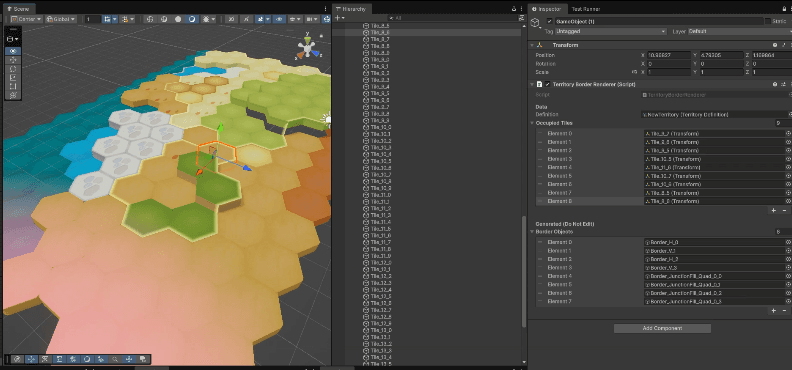Select the Scale tool in Scene tools
792x370 pixels.
tap(13, 77)
